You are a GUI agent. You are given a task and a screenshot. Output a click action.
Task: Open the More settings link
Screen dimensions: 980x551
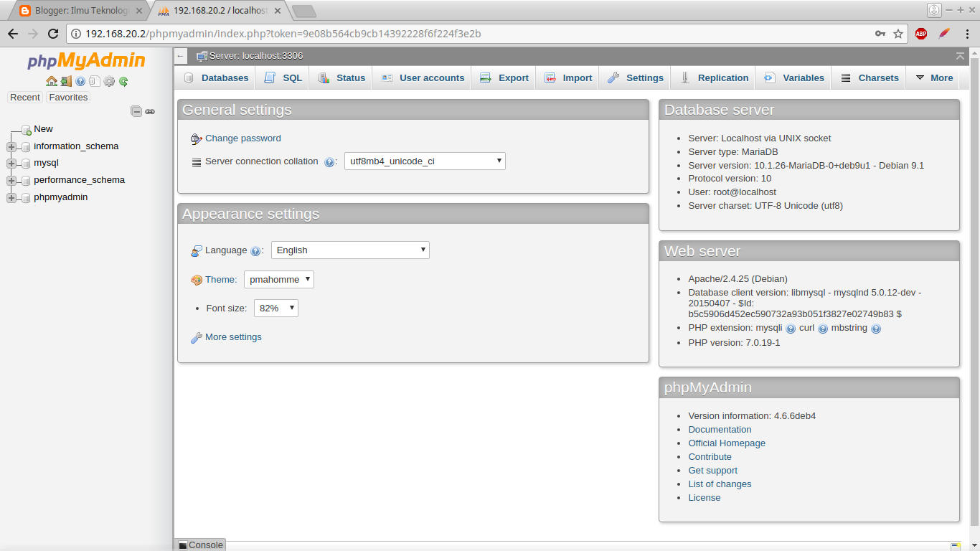[x=233, y=337]
